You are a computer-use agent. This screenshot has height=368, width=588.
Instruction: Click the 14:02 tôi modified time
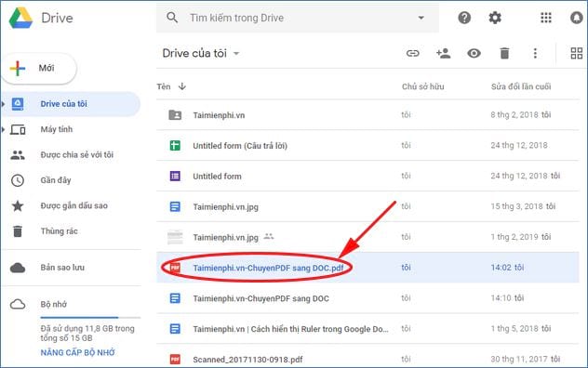[507, 268]
